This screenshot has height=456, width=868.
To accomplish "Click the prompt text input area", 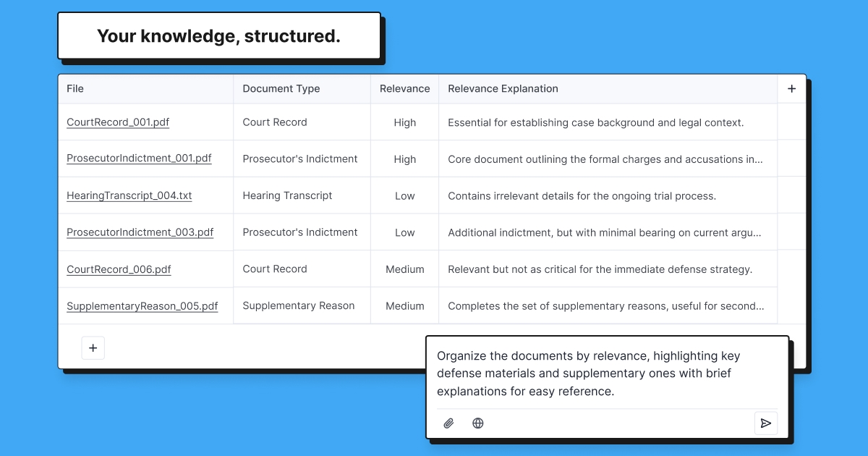I will point(606,373).
